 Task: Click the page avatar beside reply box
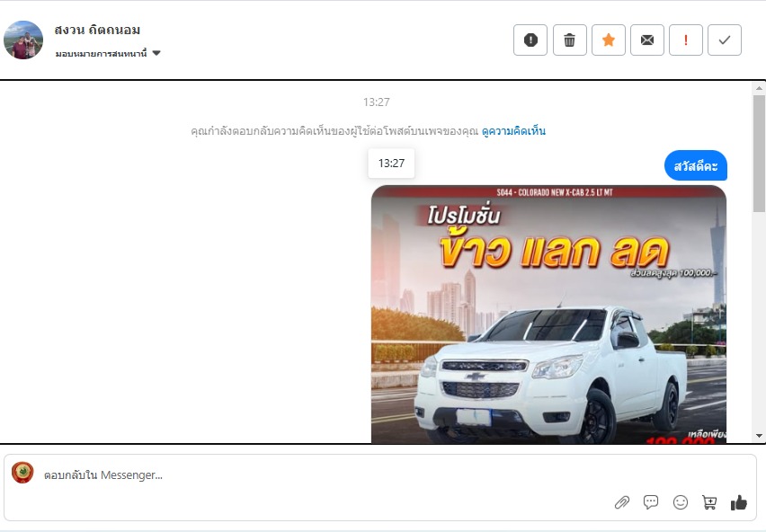point(22,473)
